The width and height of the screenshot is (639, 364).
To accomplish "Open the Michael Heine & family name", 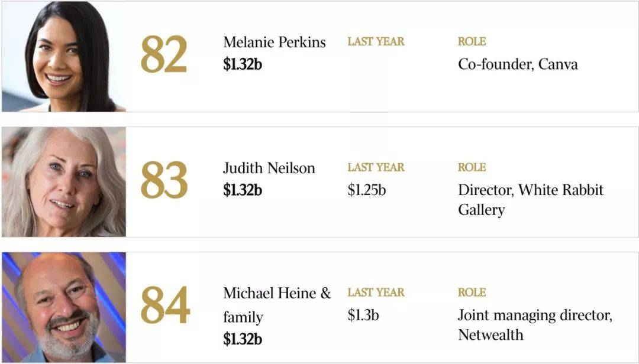I will point(277,305).
